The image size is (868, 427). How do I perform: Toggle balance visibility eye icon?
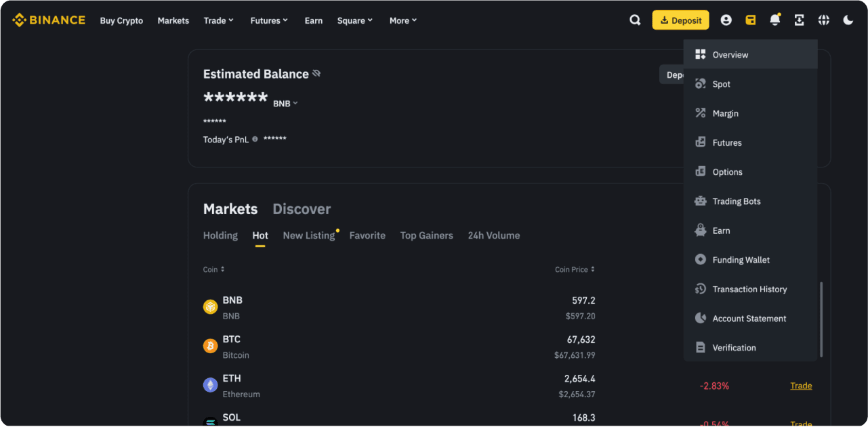click(316, 73)
